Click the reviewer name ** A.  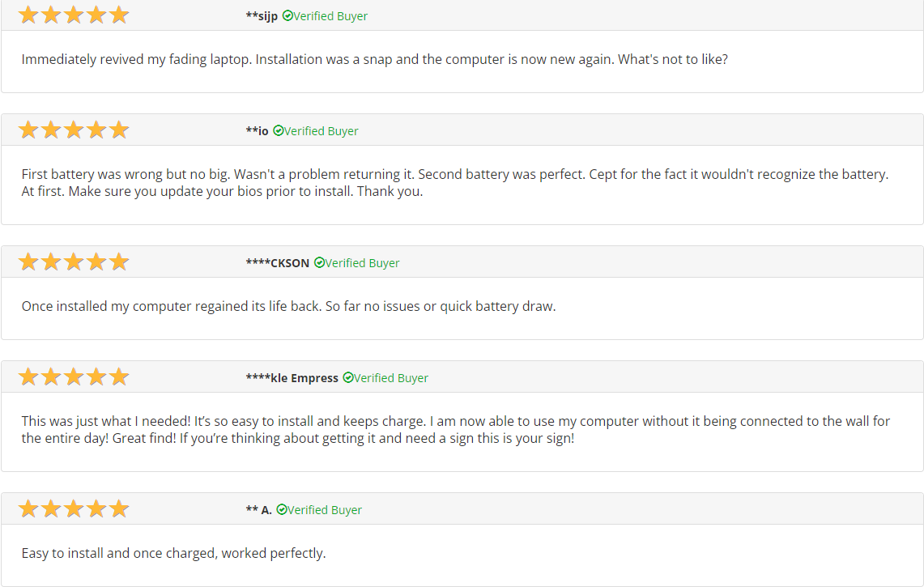tap(258, 510)
